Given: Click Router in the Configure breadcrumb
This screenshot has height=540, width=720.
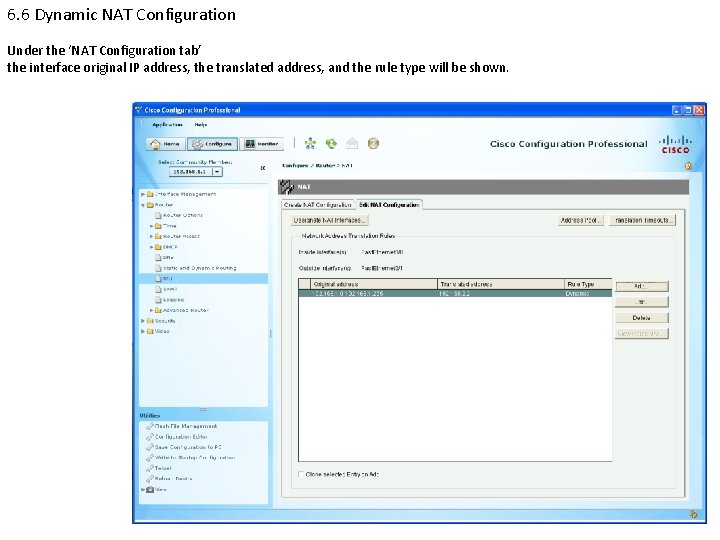Looking at the screenshot, I should click(325, 166).
